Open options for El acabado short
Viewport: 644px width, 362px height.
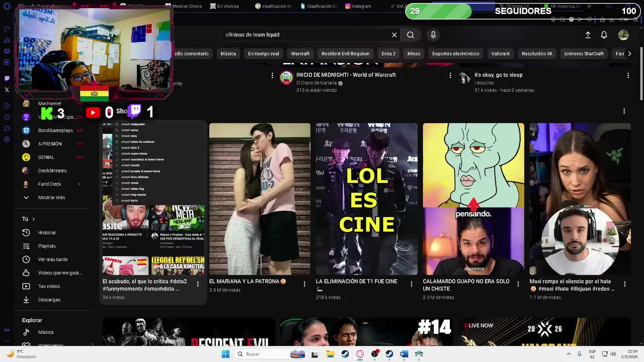198,284
